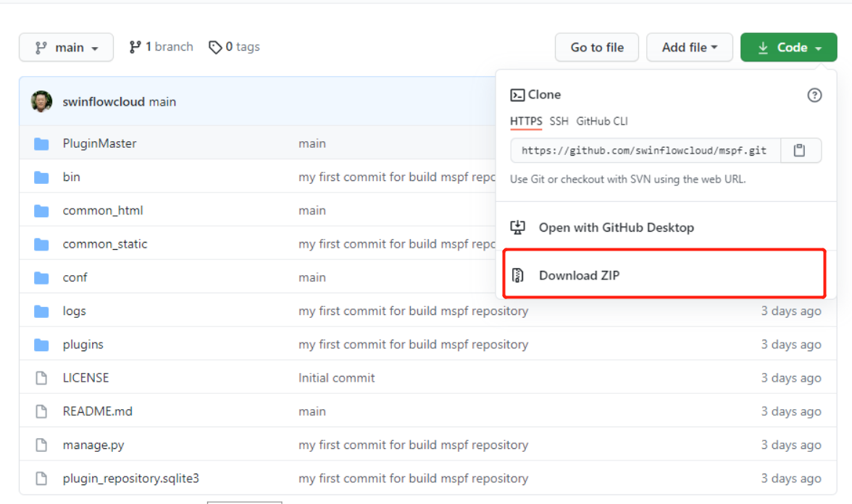Click the commit message in the logs row
This screenshot has width=852, height=504.
click(x=413, y=311)
